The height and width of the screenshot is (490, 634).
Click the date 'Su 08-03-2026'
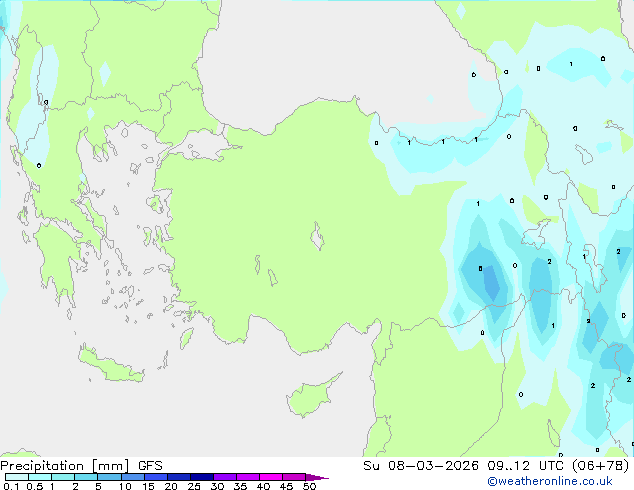[421, 466]
